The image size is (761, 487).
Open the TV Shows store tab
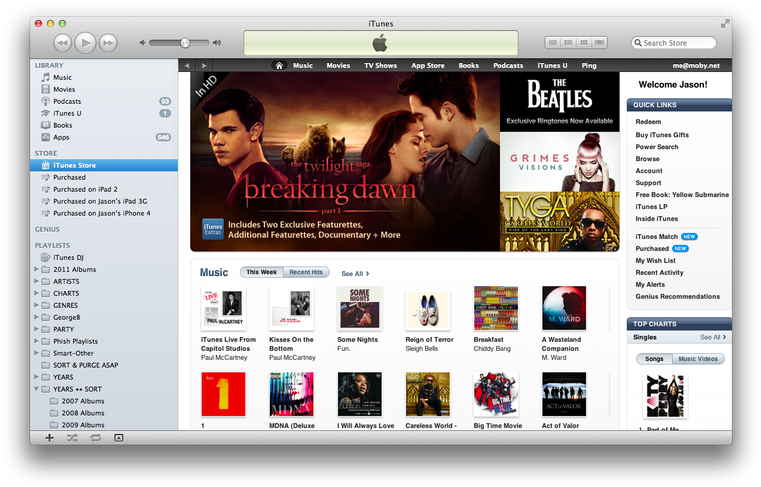tap(380, 66)
